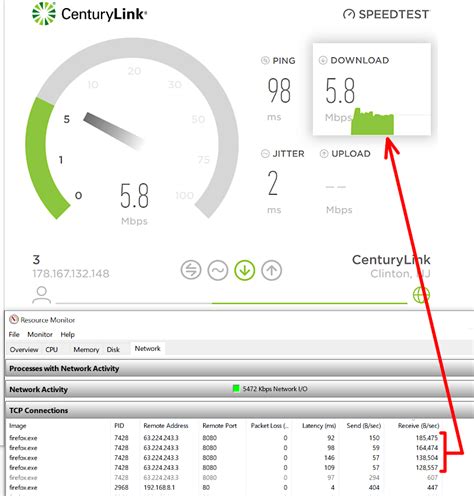This screenshot has height=496, width=474.
Task: Click the download result graph
Action: tap(372, 122)
